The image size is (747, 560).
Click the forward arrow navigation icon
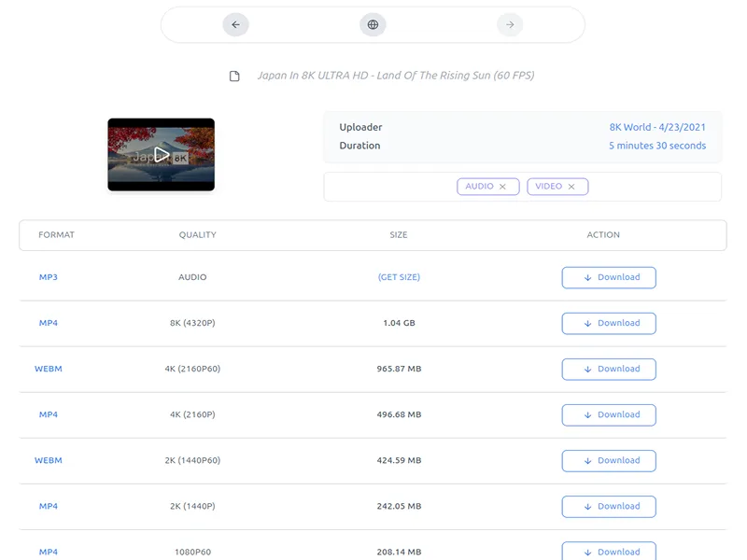pyautogui.click(x=509, y=25)
